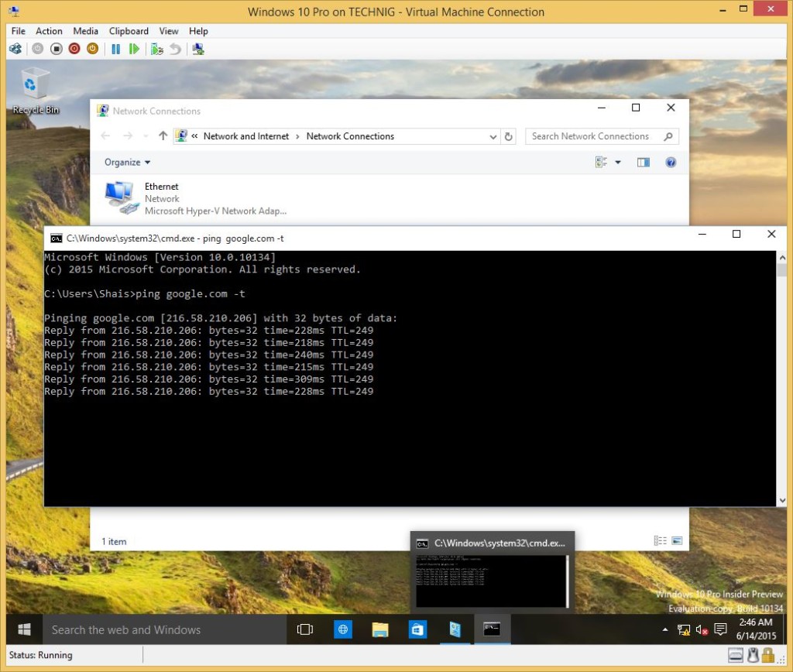
Task: Switch to enhanced session mode
Action: [199, 48]
